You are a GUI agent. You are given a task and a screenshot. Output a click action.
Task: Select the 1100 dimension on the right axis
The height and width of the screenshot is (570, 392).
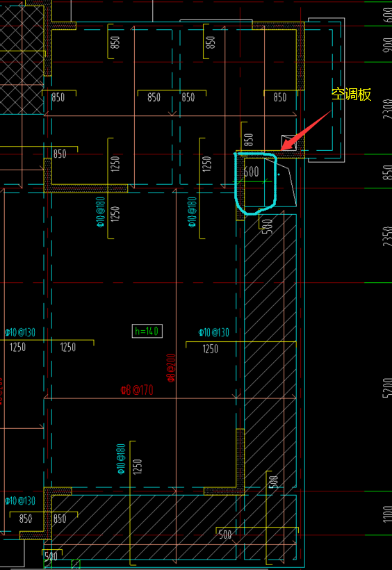[388, 514]
